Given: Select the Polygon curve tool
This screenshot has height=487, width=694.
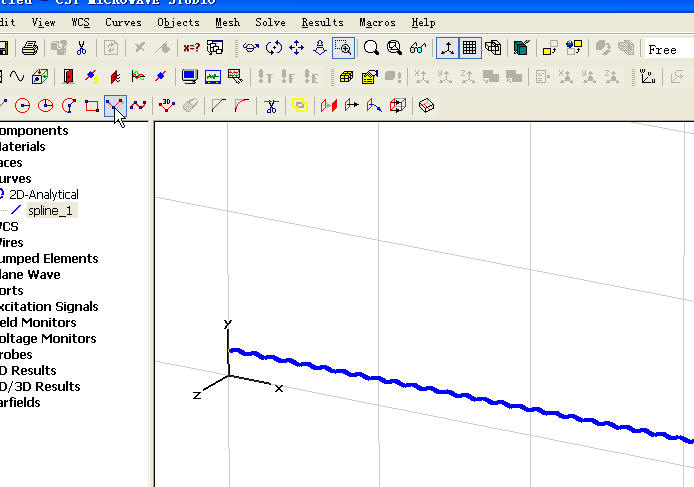Looking at the screenshot, I should (x=115, y=105).
